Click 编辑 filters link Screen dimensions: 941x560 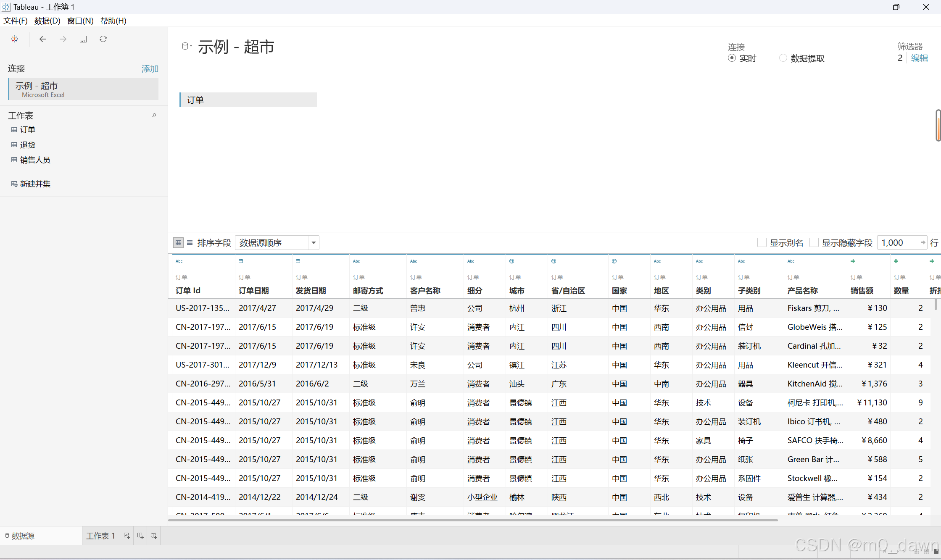click(919, 58)
